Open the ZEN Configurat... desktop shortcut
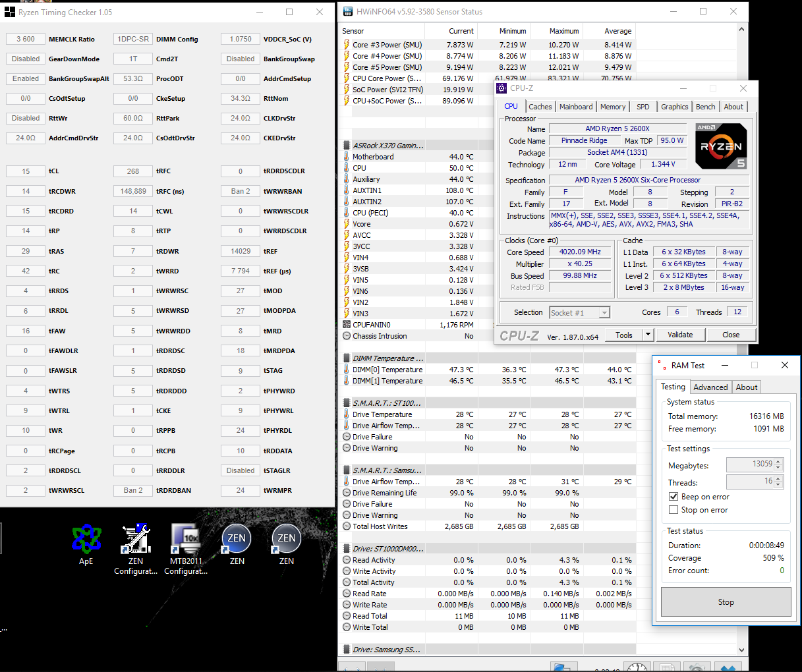Screen dimensions: 802x672 [x=136, y=549]
